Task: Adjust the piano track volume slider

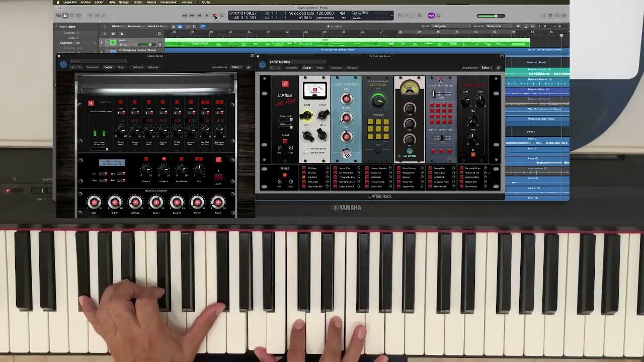Action: click(147, 44)
